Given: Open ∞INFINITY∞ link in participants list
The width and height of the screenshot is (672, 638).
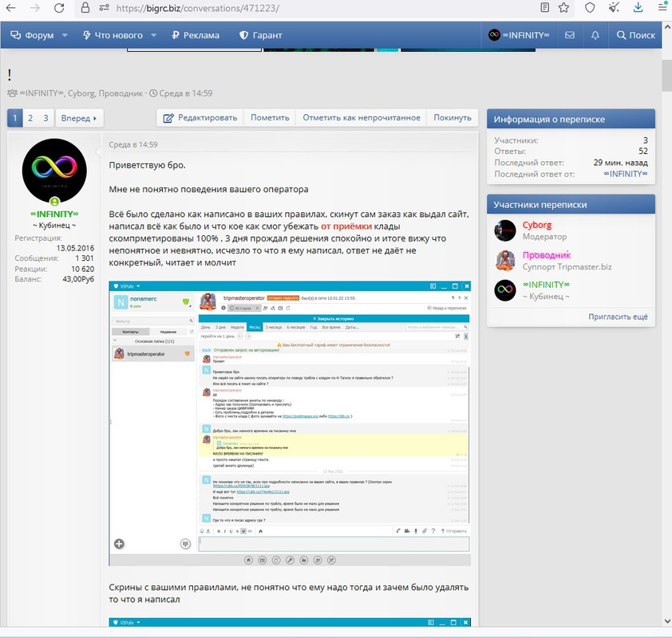Looking at the screenshot, I should point(546,285).
